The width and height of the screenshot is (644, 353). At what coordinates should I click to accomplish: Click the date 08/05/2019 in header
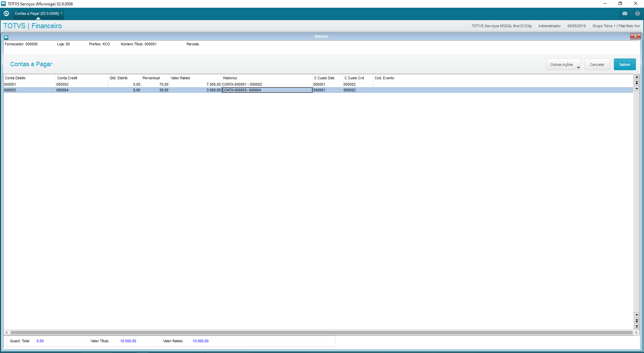tap(577, 26)
